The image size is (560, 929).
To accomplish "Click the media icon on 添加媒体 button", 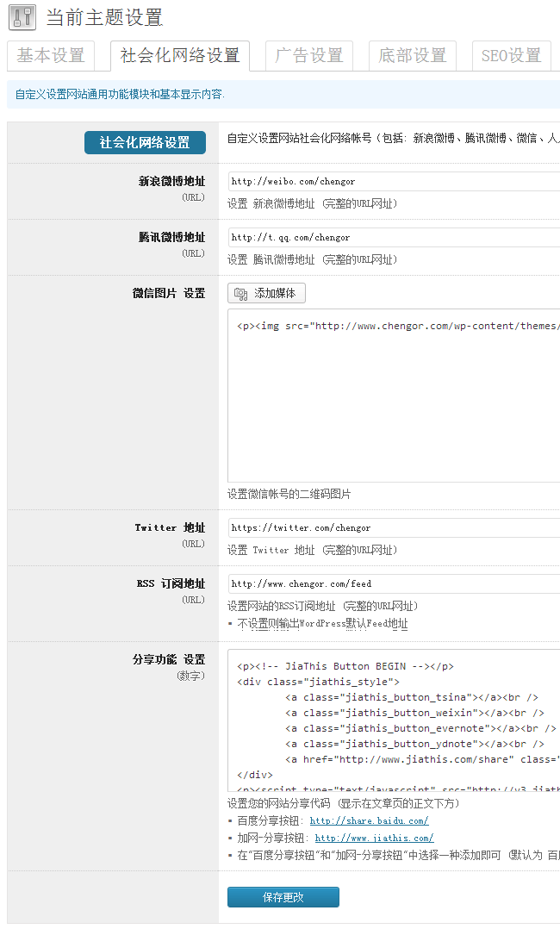I will pyautogui.click(x=240, y=293).
